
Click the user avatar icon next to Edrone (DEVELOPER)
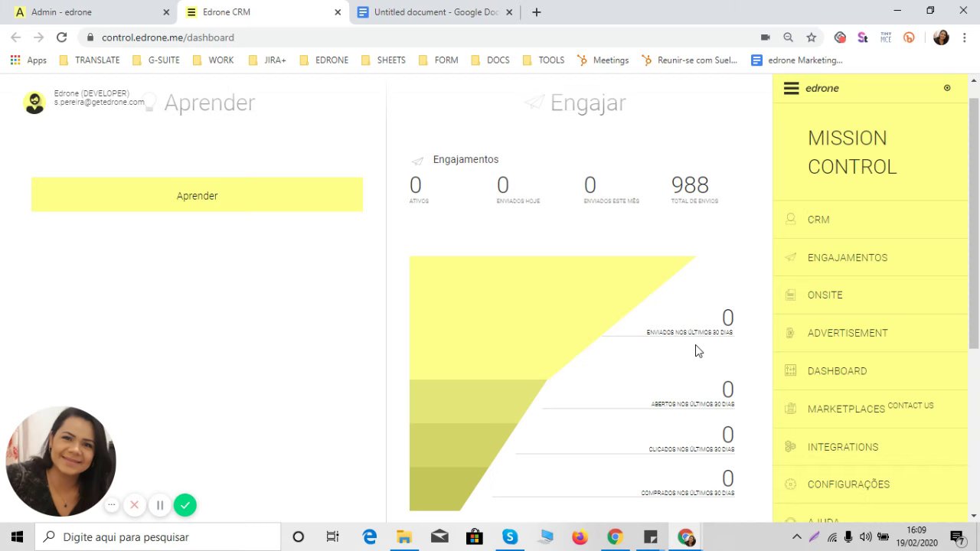[34, 103]
